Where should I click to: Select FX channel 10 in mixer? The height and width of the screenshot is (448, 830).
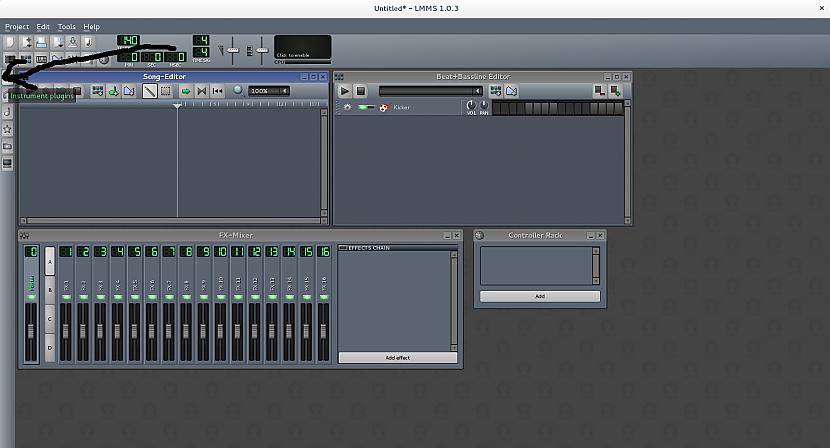pos(221,304)
